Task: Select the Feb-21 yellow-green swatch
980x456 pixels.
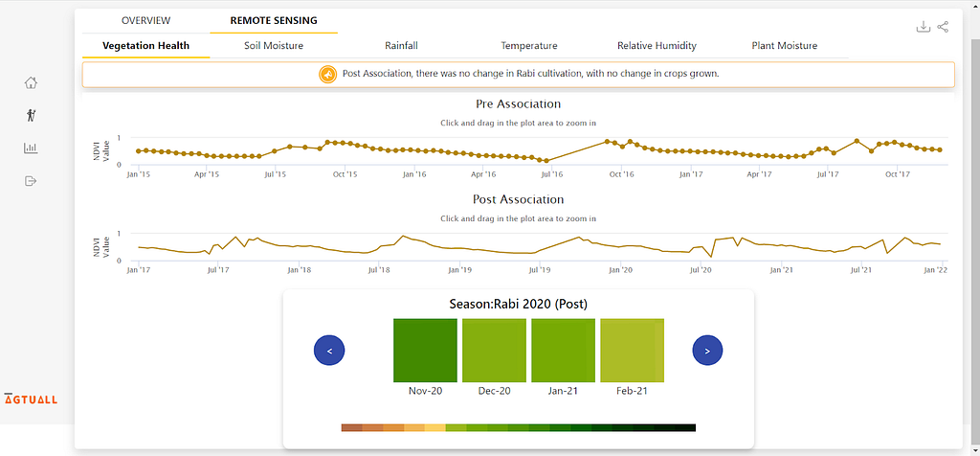Action: click(x=632, y=351)
